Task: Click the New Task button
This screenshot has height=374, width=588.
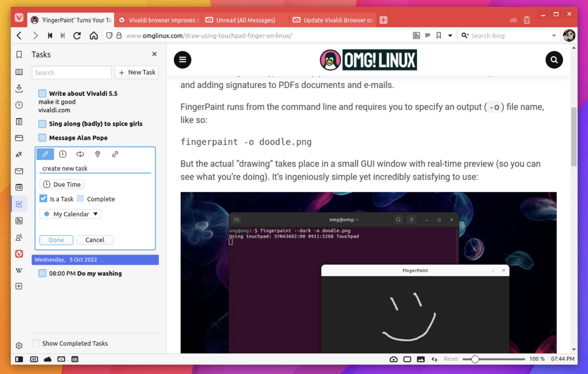Action: click(x=137, y=72)
